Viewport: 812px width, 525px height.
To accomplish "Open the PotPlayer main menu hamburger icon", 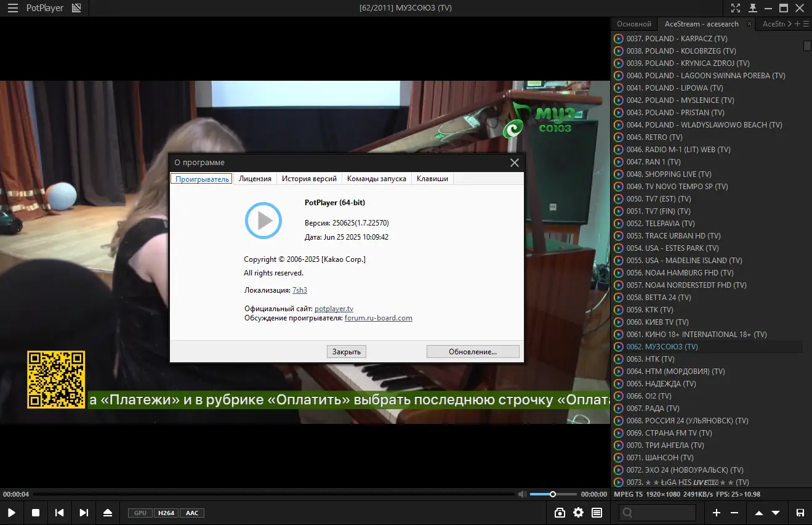I will click(12, 8).
